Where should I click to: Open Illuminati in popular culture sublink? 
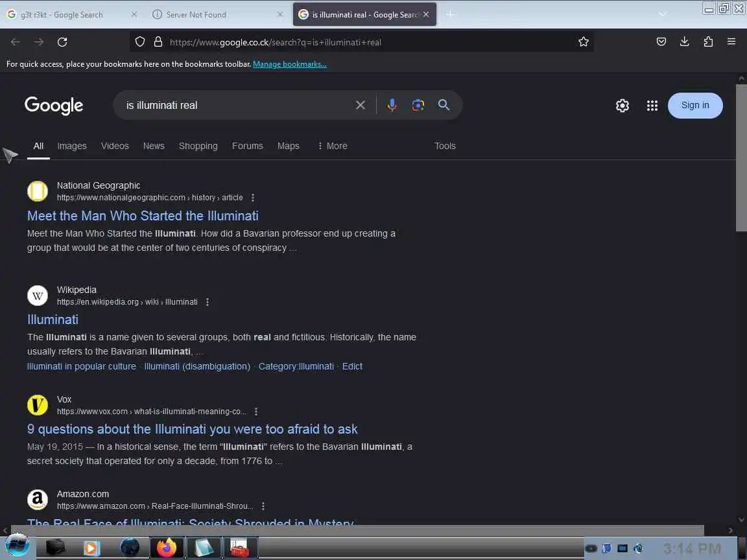click(82, 367)
